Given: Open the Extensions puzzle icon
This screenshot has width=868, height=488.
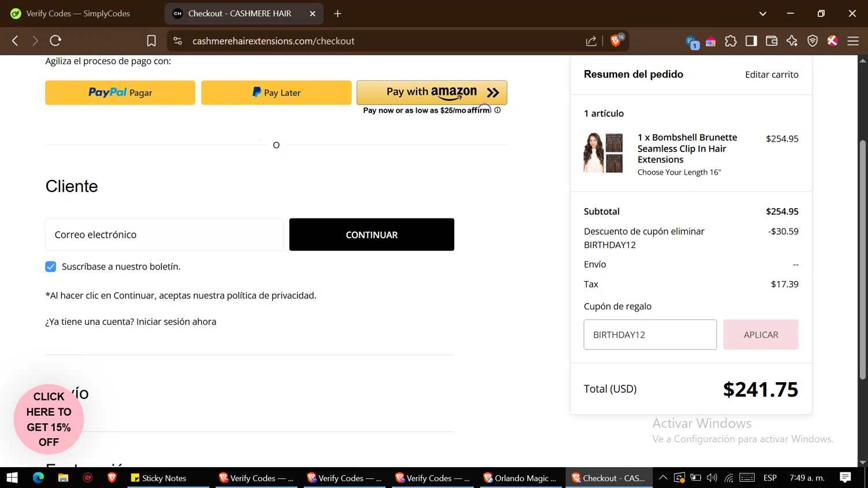Looking at the screenshot, I should pyautogui.click(x=731, y=41).
